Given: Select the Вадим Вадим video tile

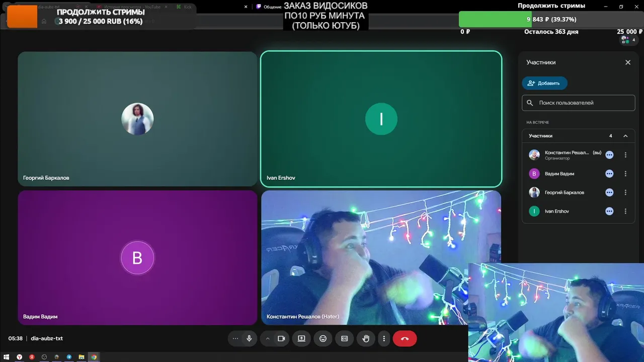Looking at the screenshot, I should point(137,257).
